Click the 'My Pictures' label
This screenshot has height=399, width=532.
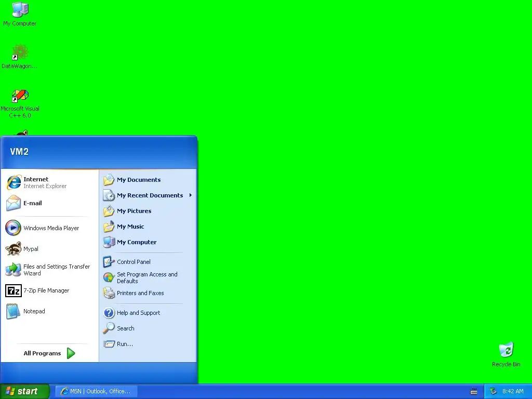point(134,211)
